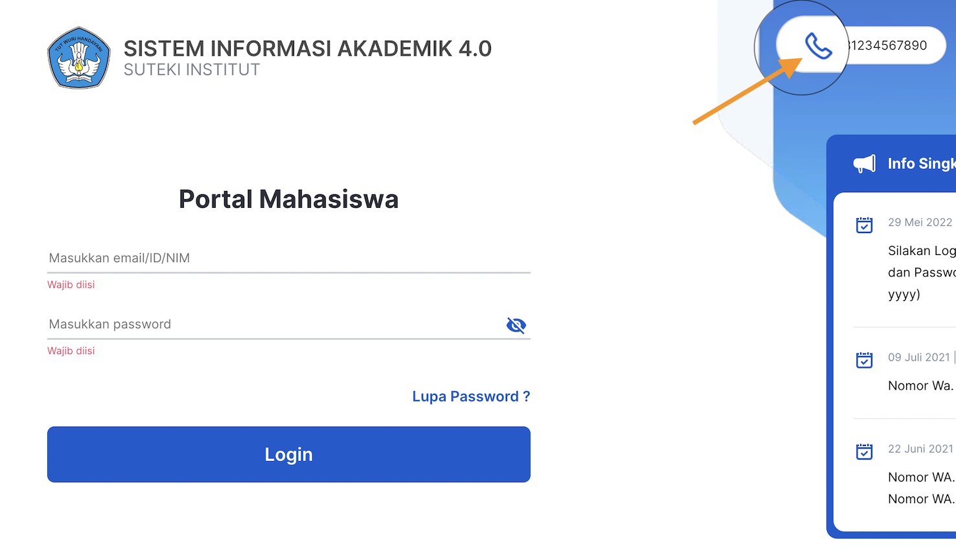Focus the Masukkan password field
Screen dimensions: 956x560
272,324
